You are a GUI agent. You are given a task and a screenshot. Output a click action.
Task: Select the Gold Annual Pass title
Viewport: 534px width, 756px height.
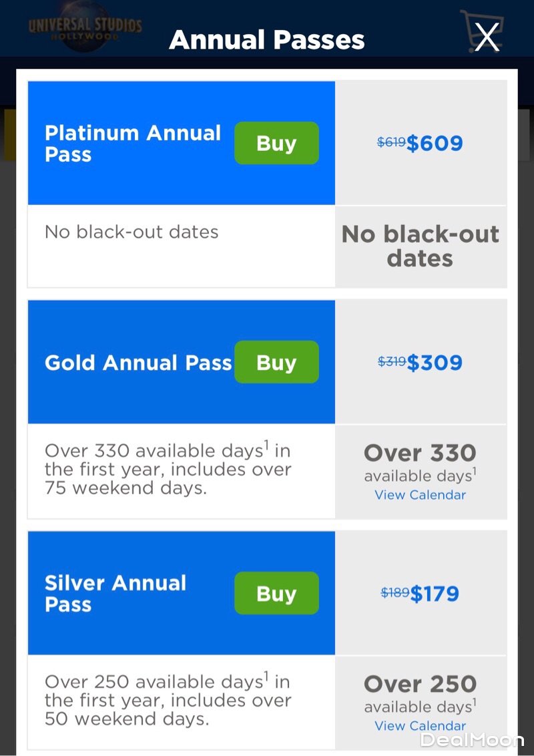pos(138,363)
